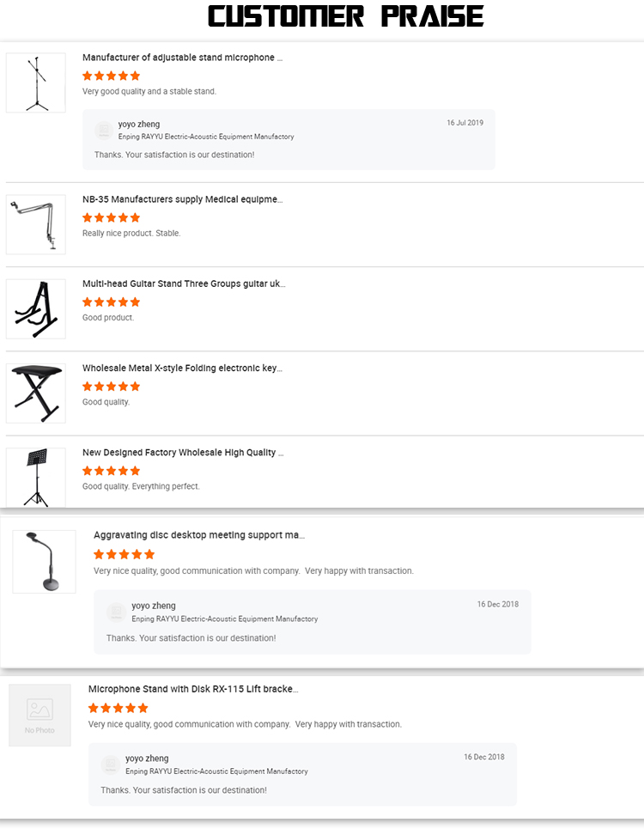The height and width of the screenshot is (829, 644).
Task: Click 'Multi-head Guitar Stand Three Groups' title
Action: (184, 283)
